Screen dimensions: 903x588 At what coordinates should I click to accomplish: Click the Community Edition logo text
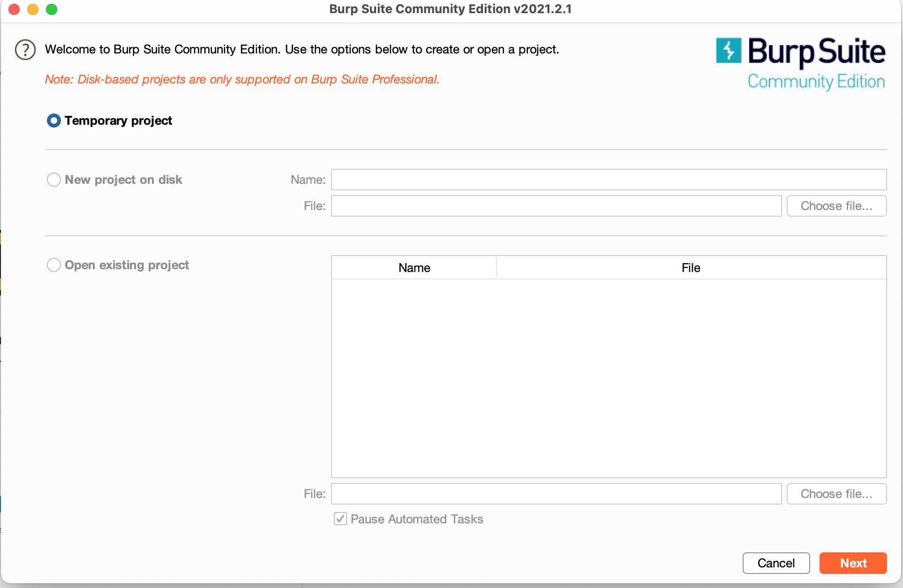pyautogui.click(x=816, y=82)
